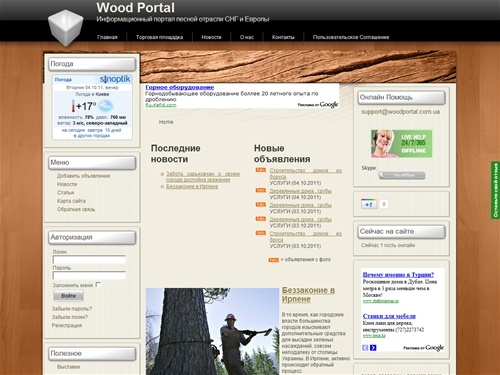The width and height of the screenshot is (500, 375).
Task: Click inside the Логин input field
Action: (89, 260)
